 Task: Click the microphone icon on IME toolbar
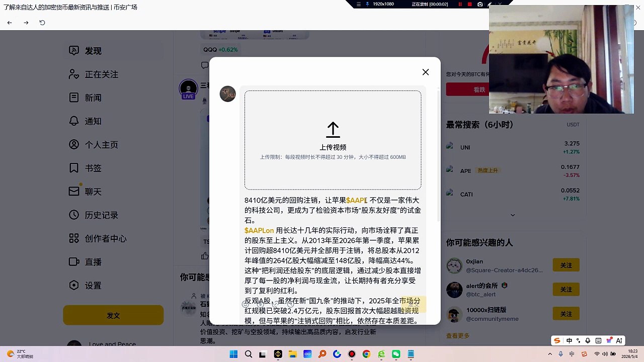(588, 340)
